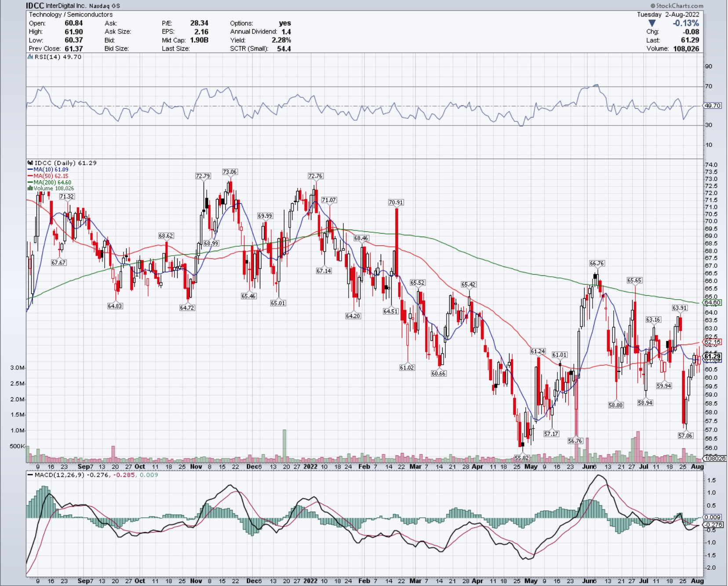This screenshot has height=586, width=728.
Task: Click the 56.76 price annotation
Action: pos(575,441)
